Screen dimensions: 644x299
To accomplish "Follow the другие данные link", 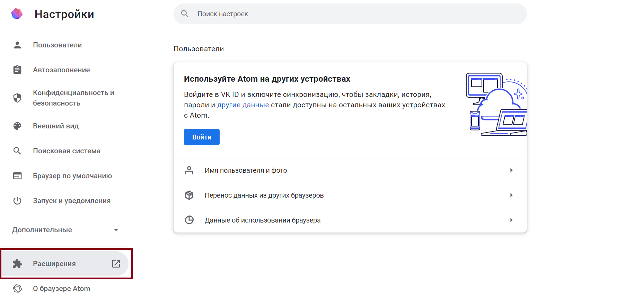I will point(243,105).
